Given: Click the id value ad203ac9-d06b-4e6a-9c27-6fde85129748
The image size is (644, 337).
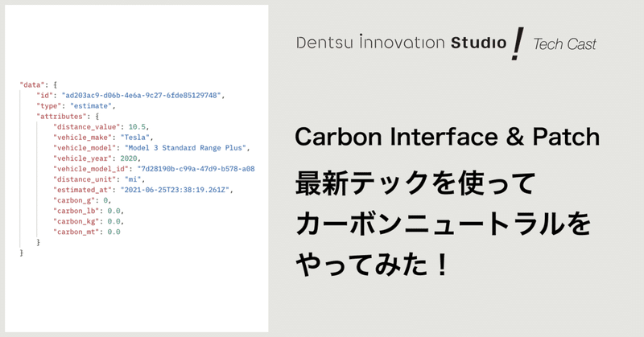Looking at the screenshot, I should coord(142,95).
